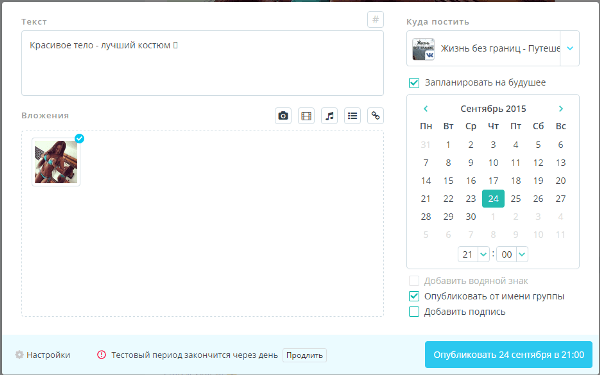The image size is (600, 375).
Task: Toggle Добавить водяной знак checkbox
Action: (414, 280)
